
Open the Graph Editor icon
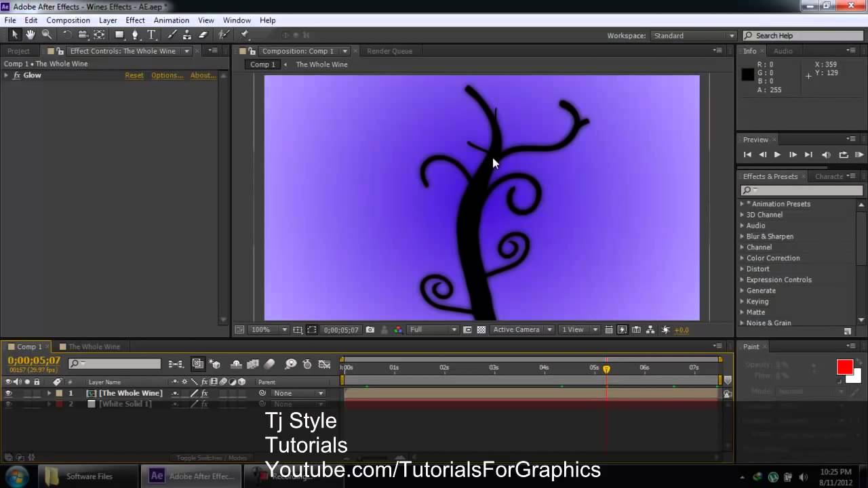tap(324, 364)
